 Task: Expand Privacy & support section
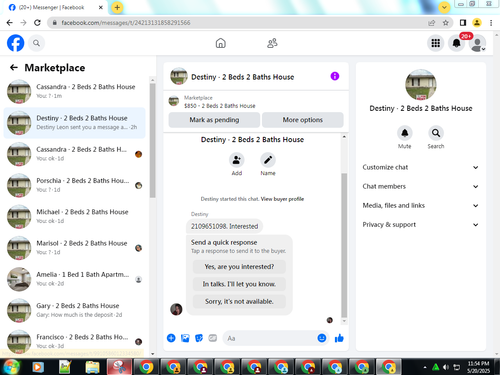tap(420, 225)
